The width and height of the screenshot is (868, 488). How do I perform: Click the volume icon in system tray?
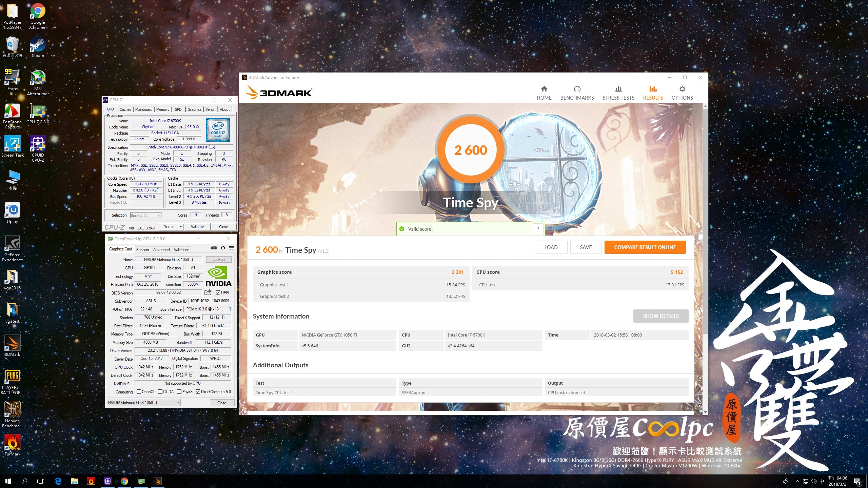point(813,481)
